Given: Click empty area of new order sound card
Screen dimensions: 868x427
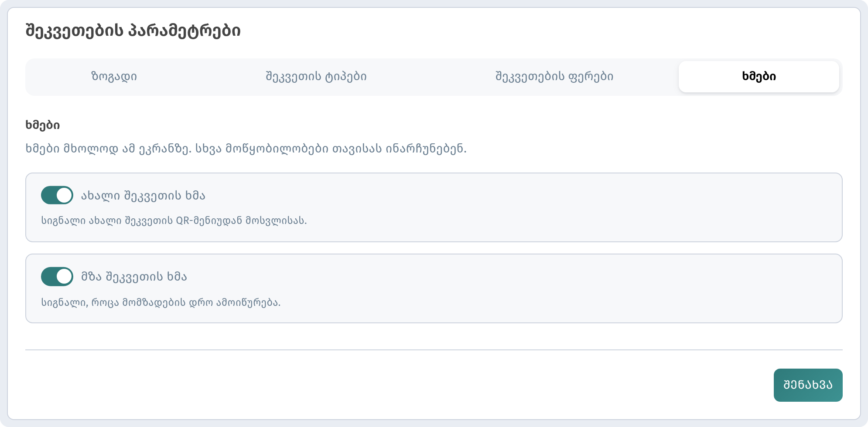Looking at the screenshot, I should [x=567, y=207].
